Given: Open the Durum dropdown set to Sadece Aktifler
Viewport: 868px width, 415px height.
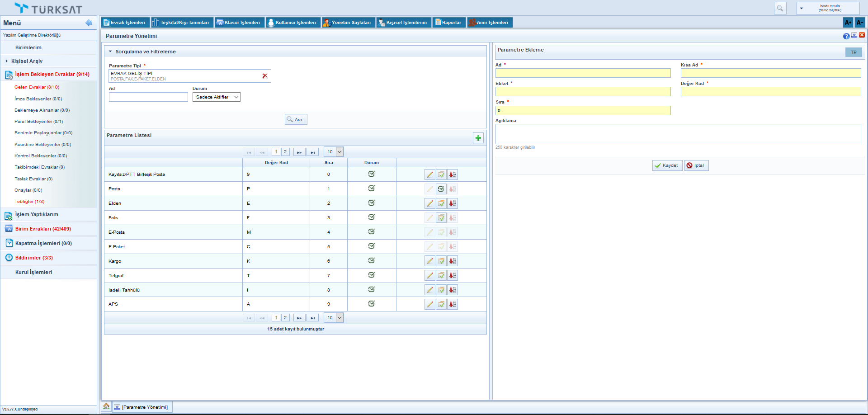Looking at the screenshot, I should (x=216, y=97).
